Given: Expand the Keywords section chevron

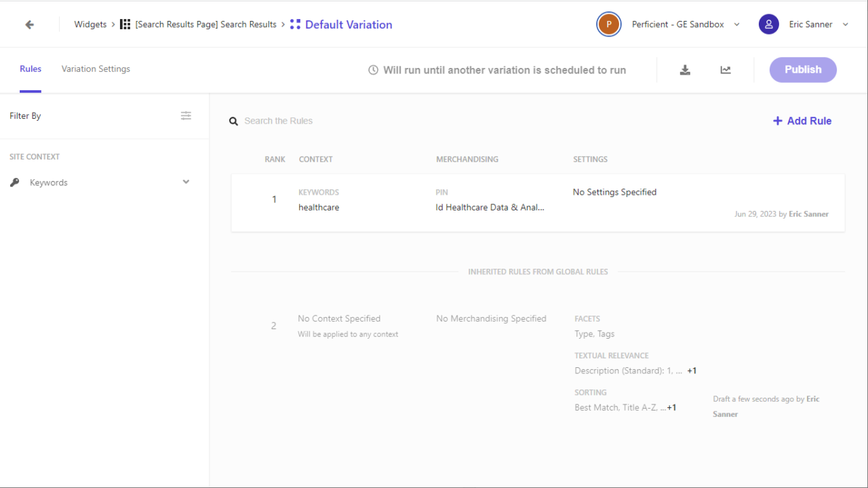Looking at the screenshot, I should point(185,181).
